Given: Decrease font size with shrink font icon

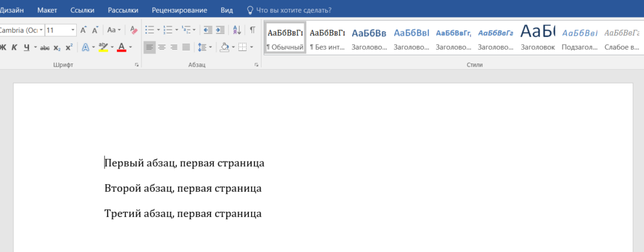Looking at the screenshot, I should 96,30.
